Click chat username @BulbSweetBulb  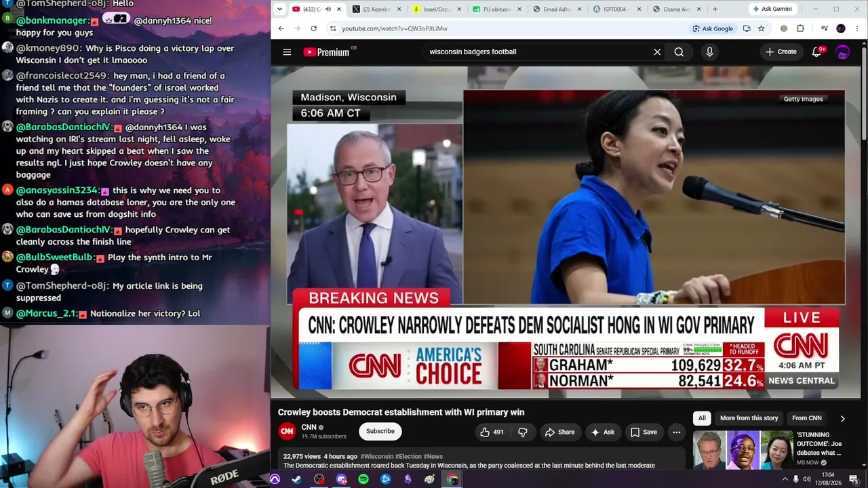[54, 258]
